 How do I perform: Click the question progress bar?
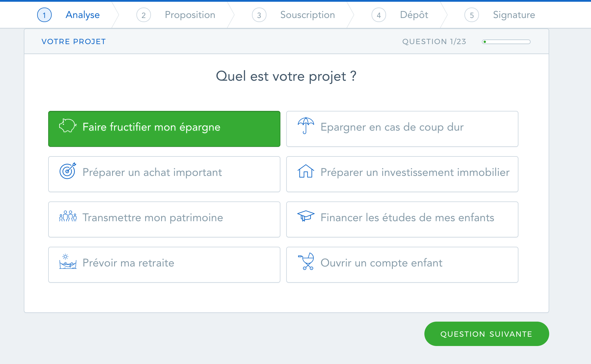[x=506, y=42]
